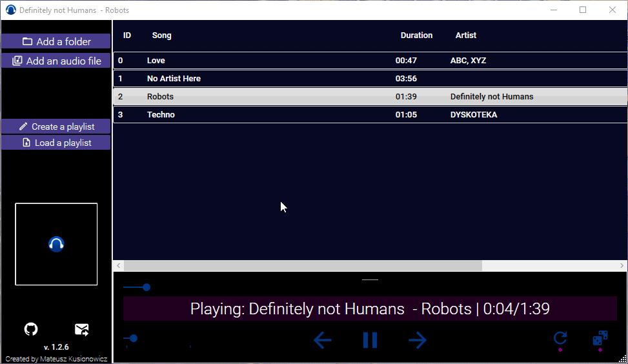Sort by the Song column header
Screen dimensions: 628x364
tap(162, 35)
